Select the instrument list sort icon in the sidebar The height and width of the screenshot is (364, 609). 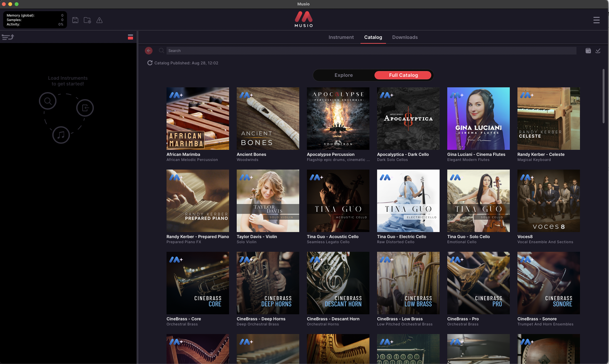click(8, 37)
